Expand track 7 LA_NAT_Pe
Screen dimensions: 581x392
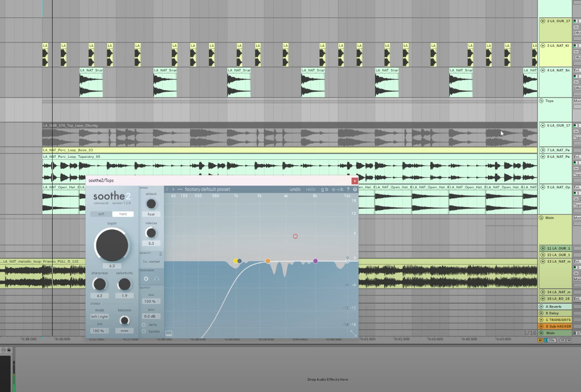tap(542, 150)
